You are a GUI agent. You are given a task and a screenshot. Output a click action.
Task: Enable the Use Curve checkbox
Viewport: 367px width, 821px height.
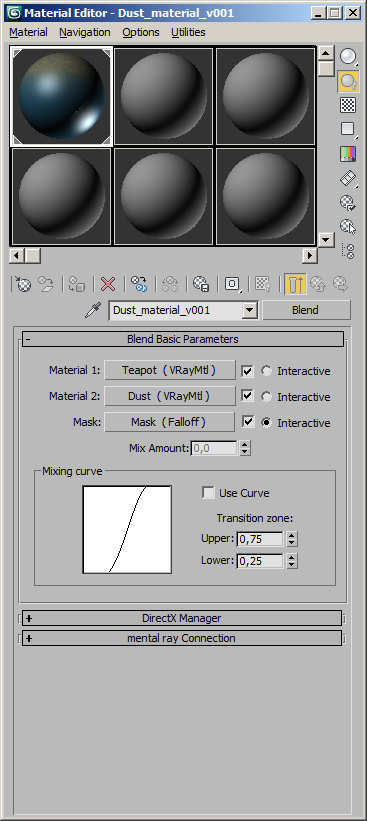pos(208,493)
